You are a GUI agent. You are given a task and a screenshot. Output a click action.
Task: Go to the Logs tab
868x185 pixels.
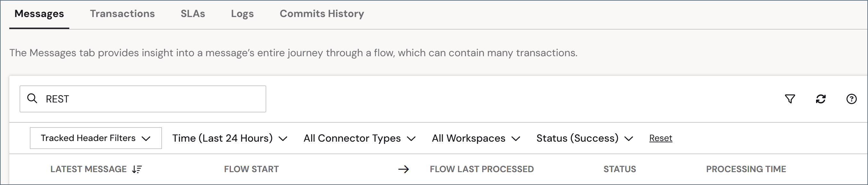[242, 13]
